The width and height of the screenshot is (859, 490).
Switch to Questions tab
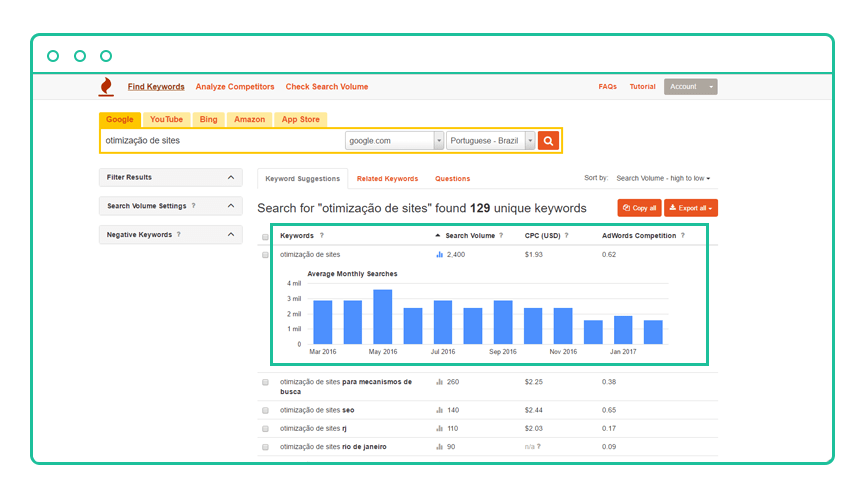click(x=453, y=179)
